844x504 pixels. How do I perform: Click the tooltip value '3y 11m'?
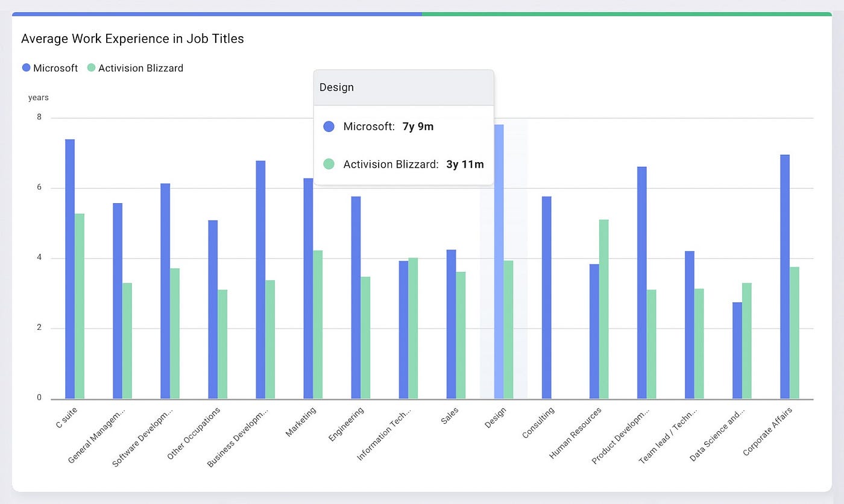(x=465, y=164)
